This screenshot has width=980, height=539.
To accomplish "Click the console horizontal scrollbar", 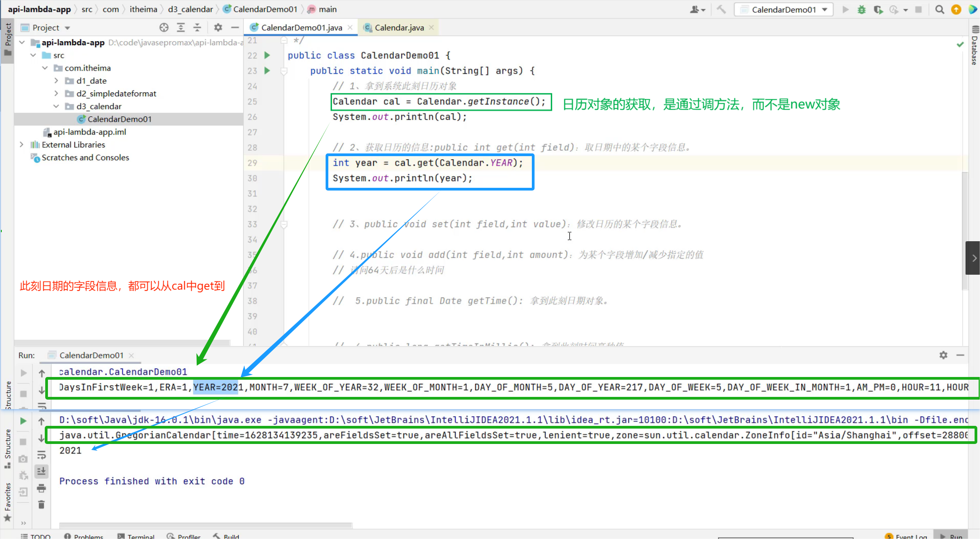I will 205,525.
